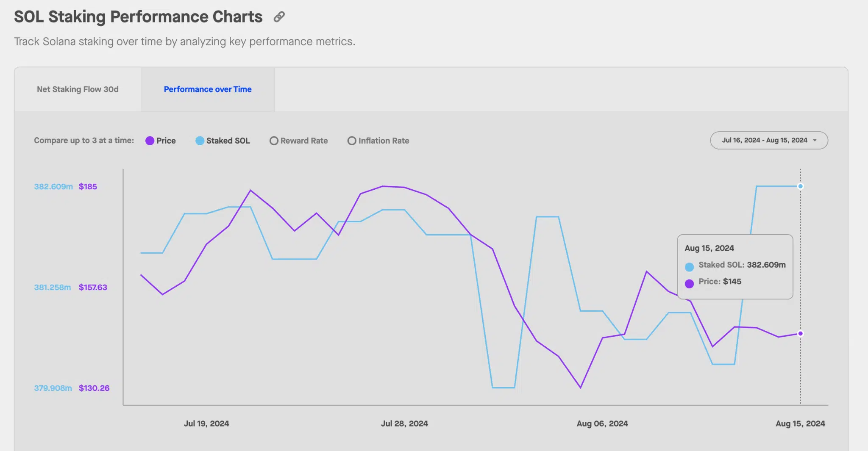Copy link icon beside SOL Staking Performance Charts
This screenshot has width=868, height=451.
pyautogui.click(x=279, y=17)
